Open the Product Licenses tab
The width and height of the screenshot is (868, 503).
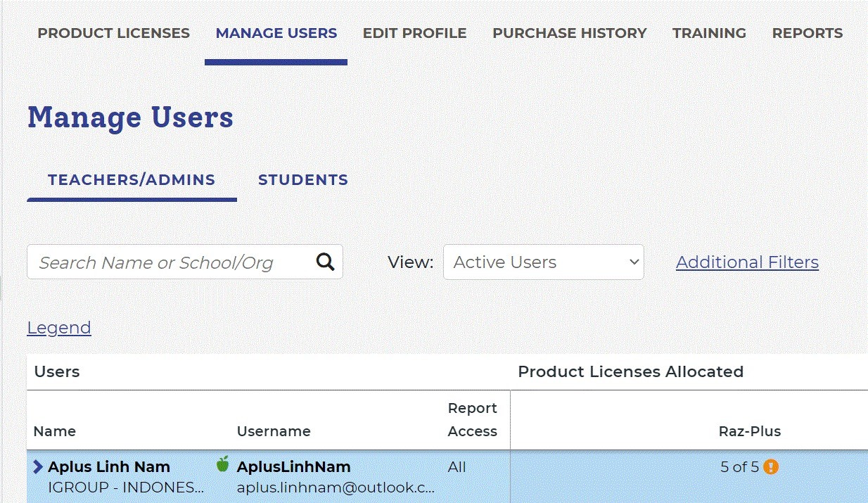(x=113, y=33)
